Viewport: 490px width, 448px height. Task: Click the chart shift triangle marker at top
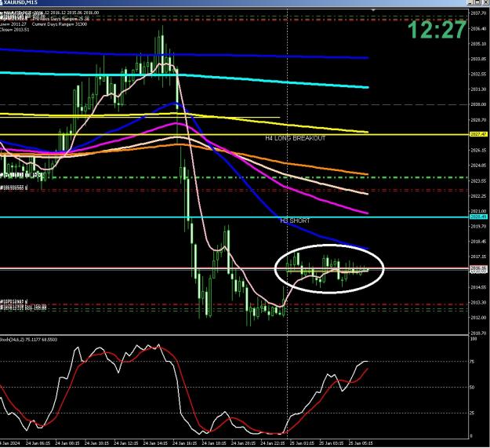pyautogui.click(x=373, y=10)
